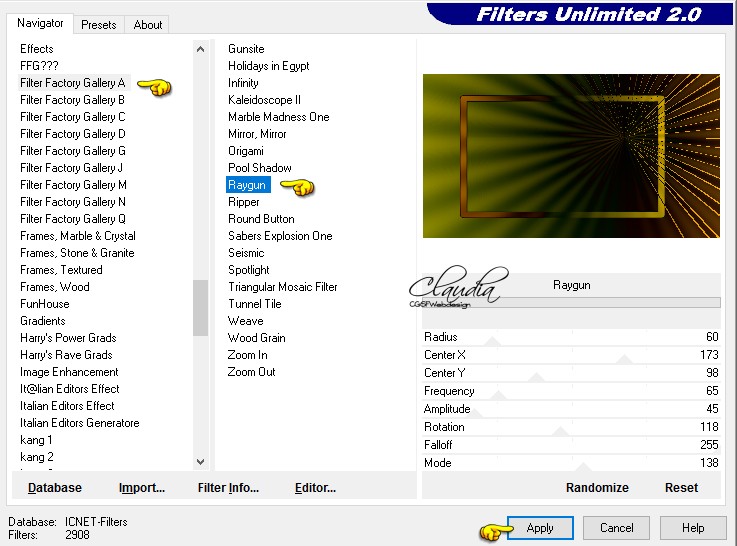737x546 pixels.
Task: Open the Editor... button
Action: (x=315, y=488)
